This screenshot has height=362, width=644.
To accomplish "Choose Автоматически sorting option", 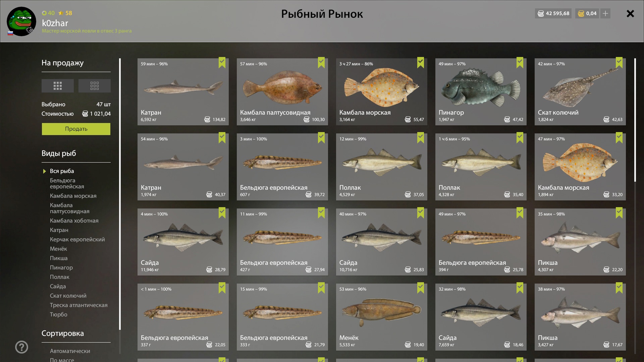I will (x=70, y=351).
